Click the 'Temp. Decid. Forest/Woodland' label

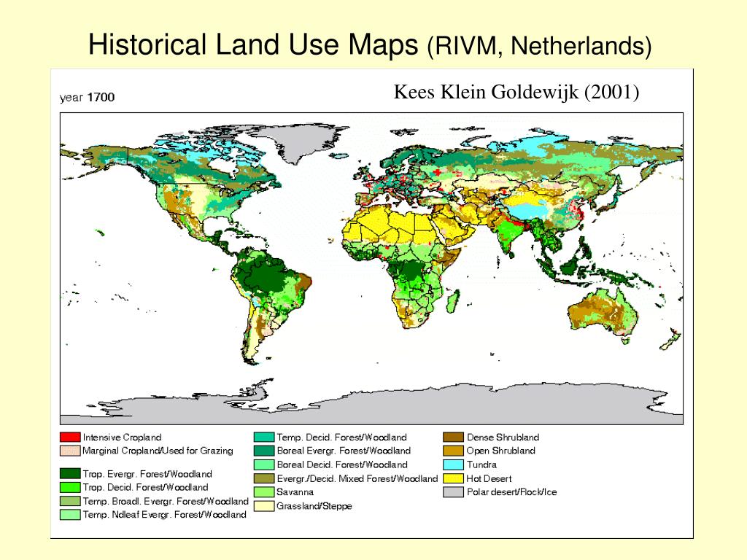(341, 437)
